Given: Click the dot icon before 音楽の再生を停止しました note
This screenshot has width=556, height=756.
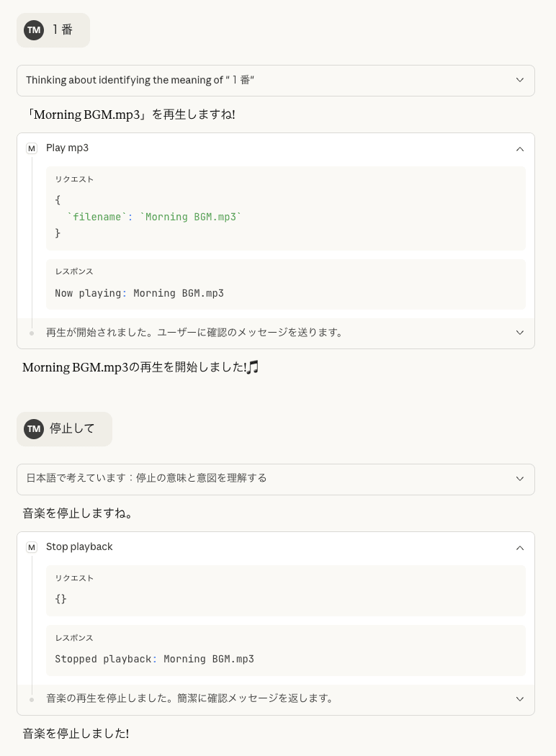Looking at the screenshot, I should coord(30,698).
